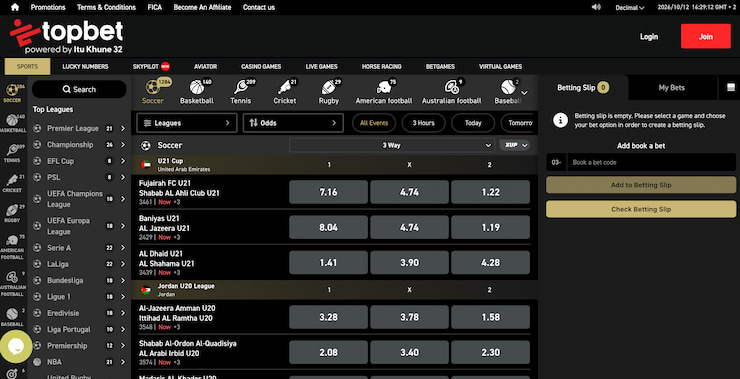
Task: Click the Login link
Action: pos(649,36)
